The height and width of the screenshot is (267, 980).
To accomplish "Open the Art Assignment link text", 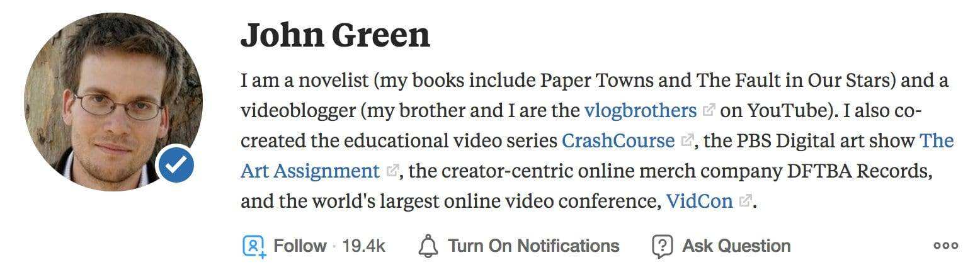I will 310,171.
